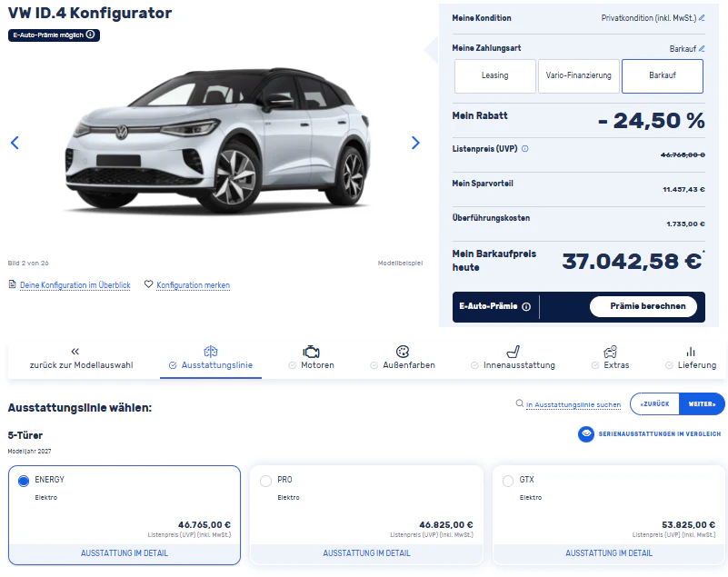Choose Leasing payment option

point(495,76)
